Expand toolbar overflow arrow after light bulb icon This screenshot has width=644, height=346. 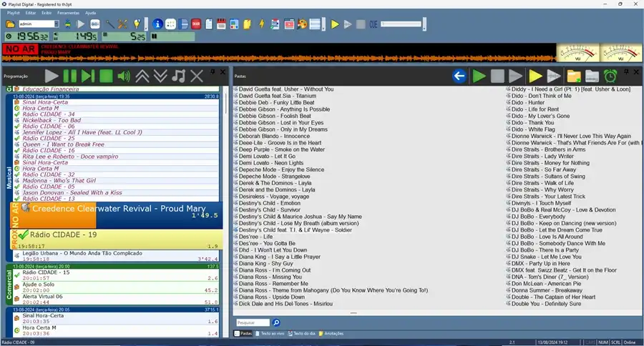tap(146, 24)
